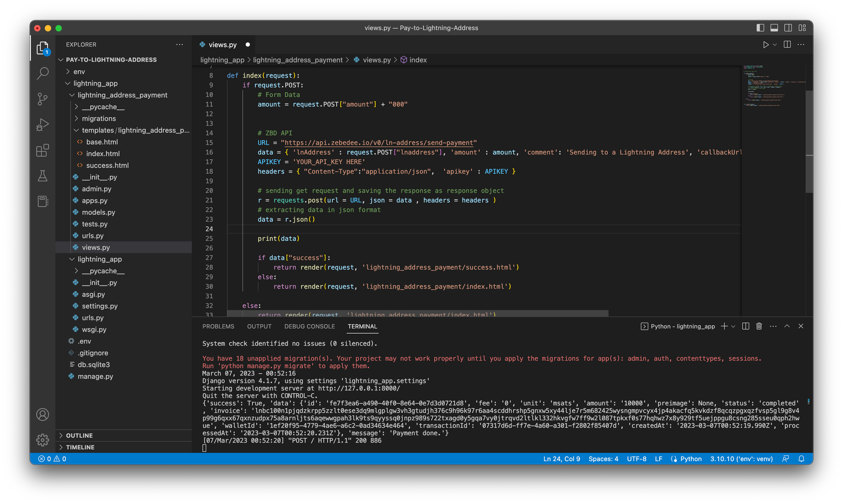Open the notebook icon in activity bar
843x504 pixels.
(43, 201)
